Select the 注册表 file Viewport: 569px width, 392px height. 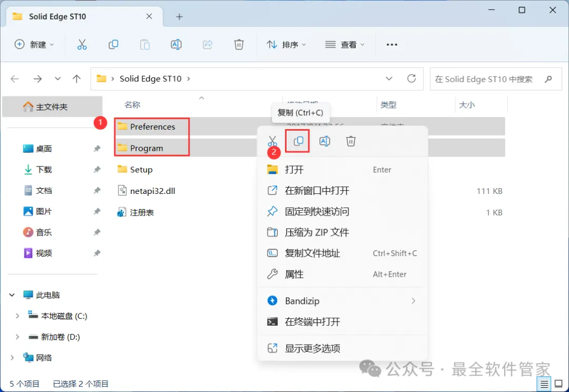tap(141, 212)
